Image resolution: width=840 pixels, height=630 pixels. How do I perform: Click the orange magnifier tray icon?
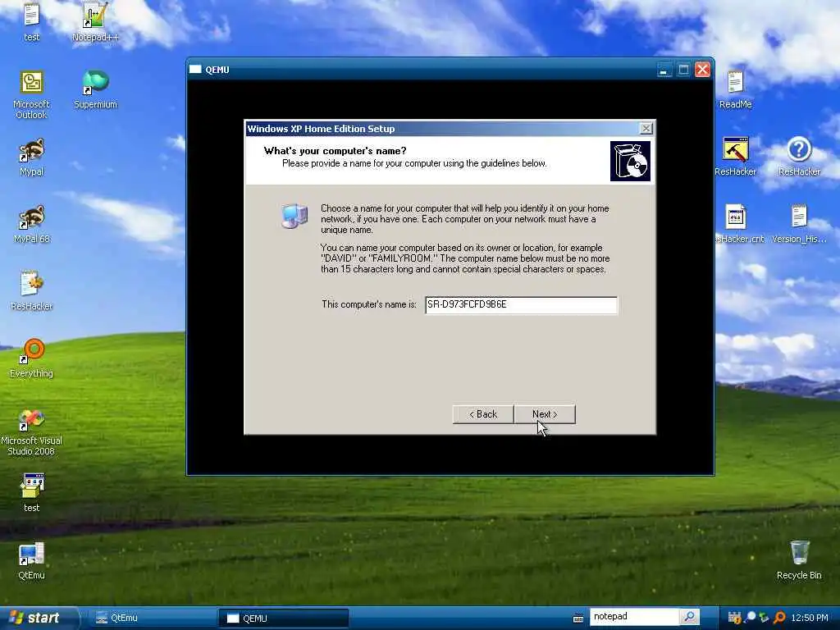click(779, 618)
